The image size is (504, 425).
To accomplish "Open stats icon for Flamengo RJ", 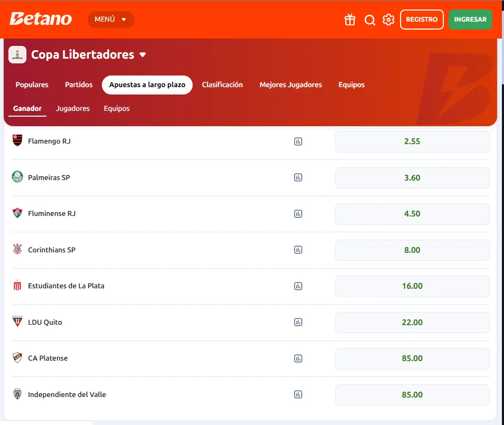I will click(x=298, y=141).
